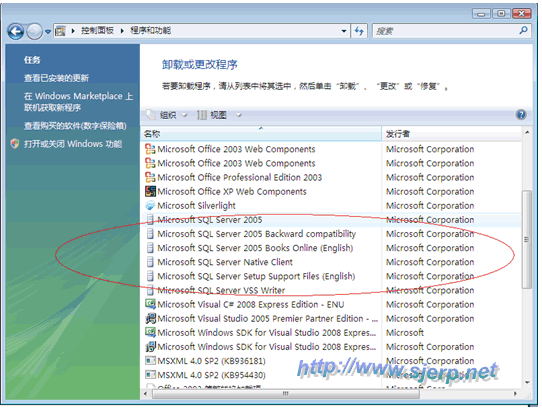Sort list by 发行者 column header
The height and width of the screenshot is (409, 542).
click(x=451, y=133)
